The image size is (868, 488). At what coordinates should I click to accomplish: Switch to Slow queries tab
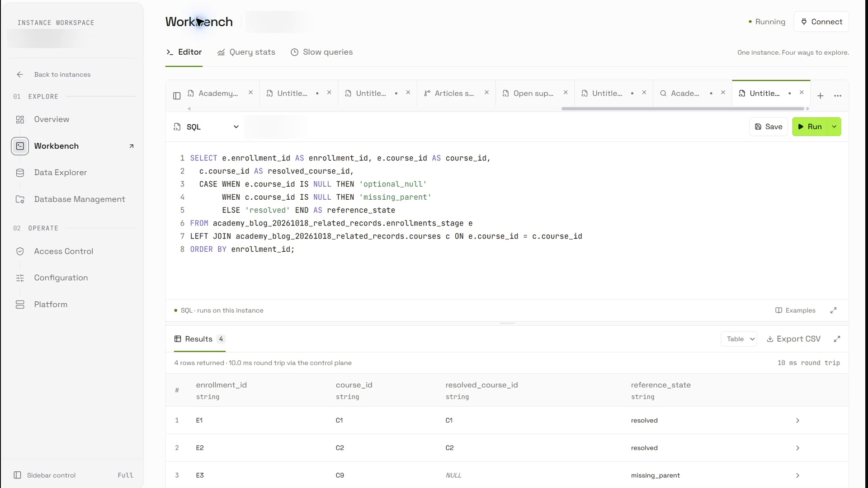[321, 52]
